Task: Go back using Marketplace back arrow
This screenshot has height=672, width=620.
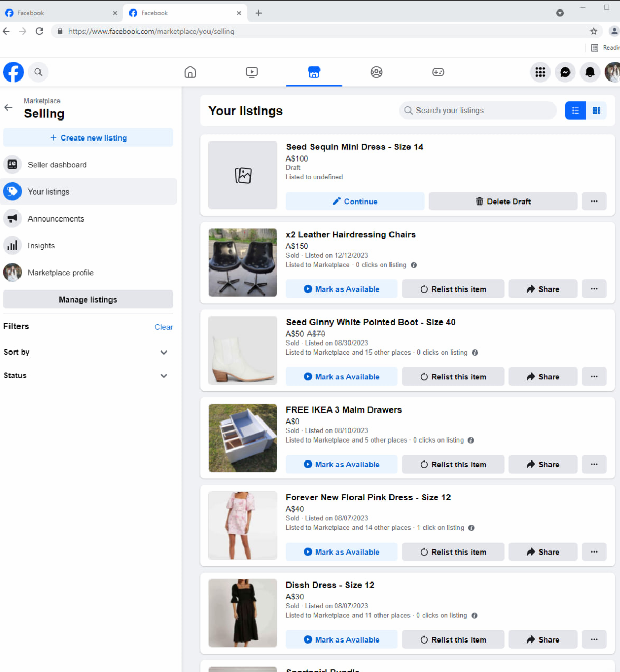Action: coord(8,107)
